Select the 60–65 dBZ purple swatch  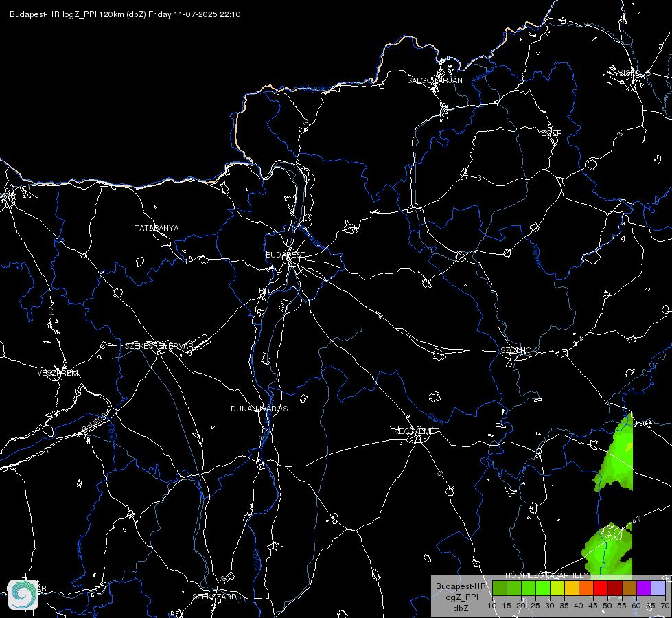click(644, 588)
